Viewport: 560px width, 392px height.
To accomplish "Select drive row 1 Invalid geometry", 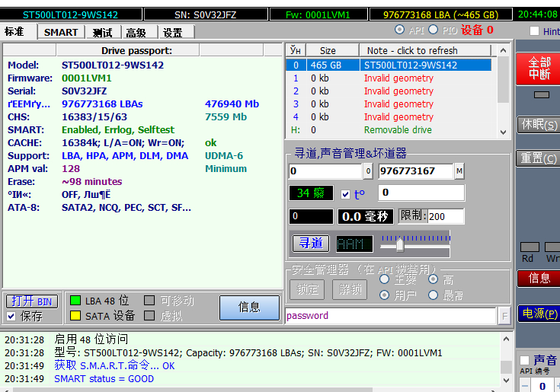I will (389, 78).
